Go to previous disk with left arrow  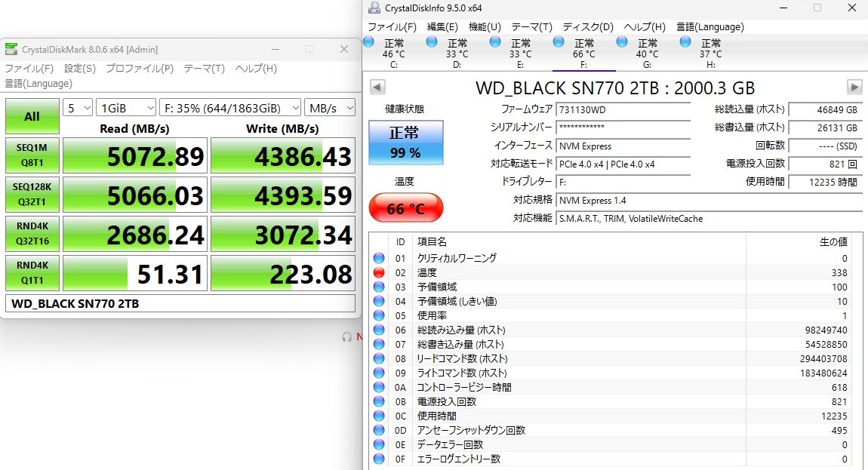click(x=377, y=87)
